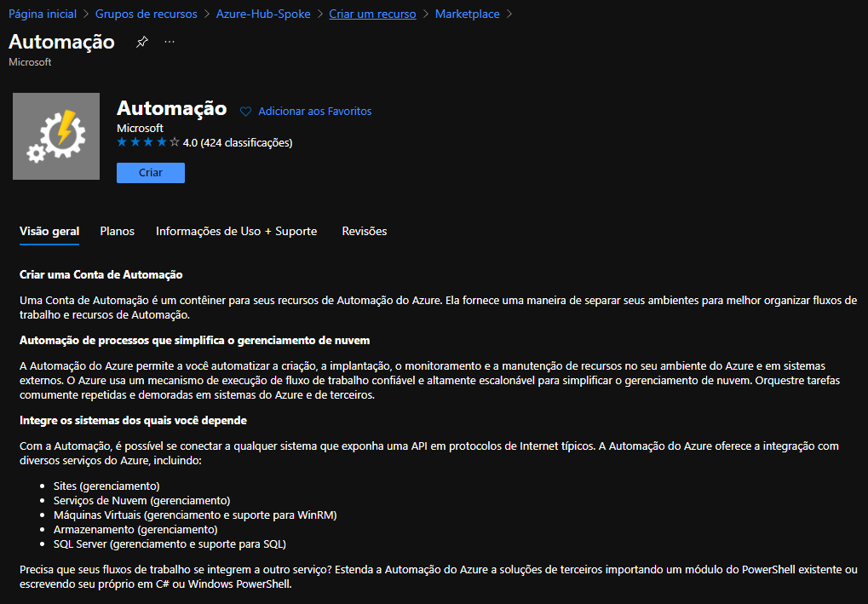The image size is (868, 604).
Task: Click the Criar uma Conta de Automação heading
Action: 101,274
